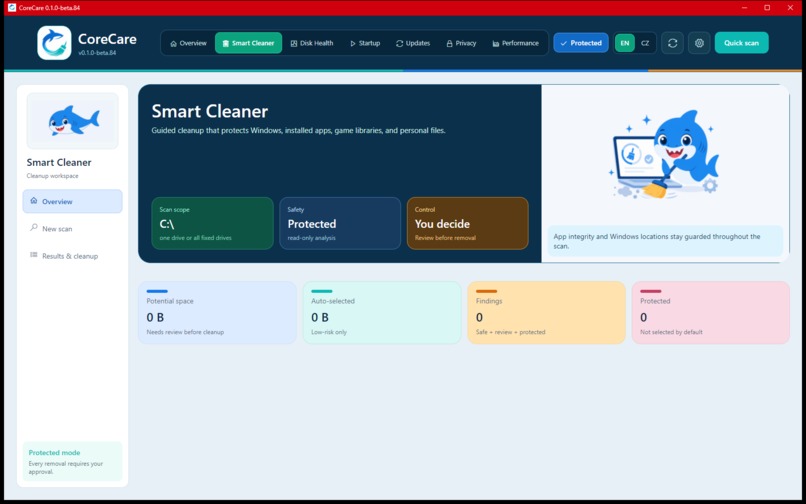The height and width of the screenshot is (504, 806).
Task: Click "Cleanup workspace" subtitle in sidebar
Action: click(x=52, y=176)
